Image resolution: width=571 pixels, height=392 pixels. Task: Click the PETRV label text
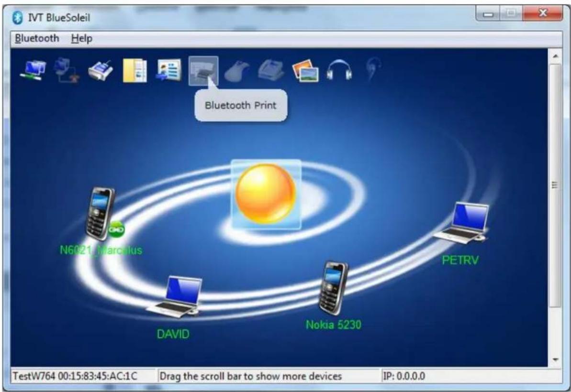[460, 260]
